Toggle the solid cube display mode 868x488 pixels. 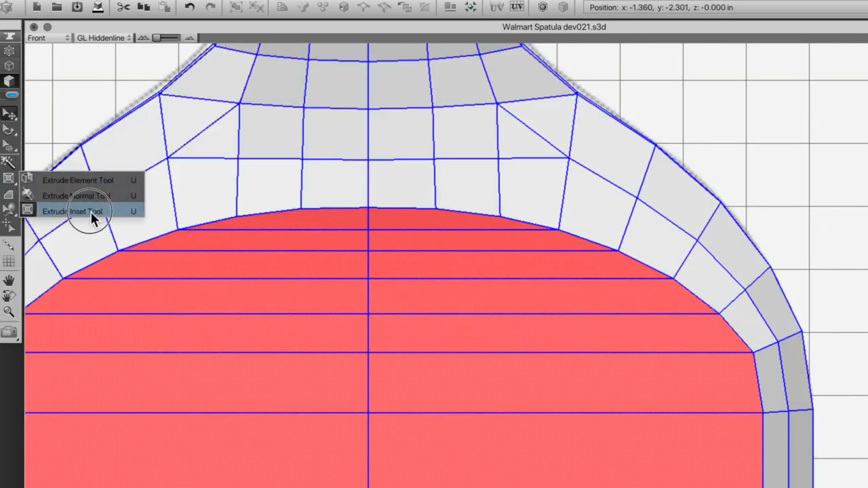coord(9,81)
